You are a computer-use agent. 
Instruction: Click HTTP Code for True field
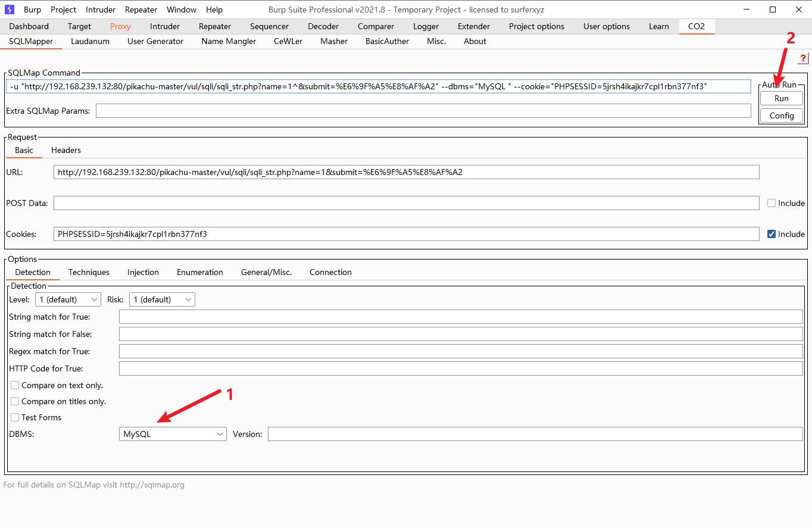click(x=461, y=368)
